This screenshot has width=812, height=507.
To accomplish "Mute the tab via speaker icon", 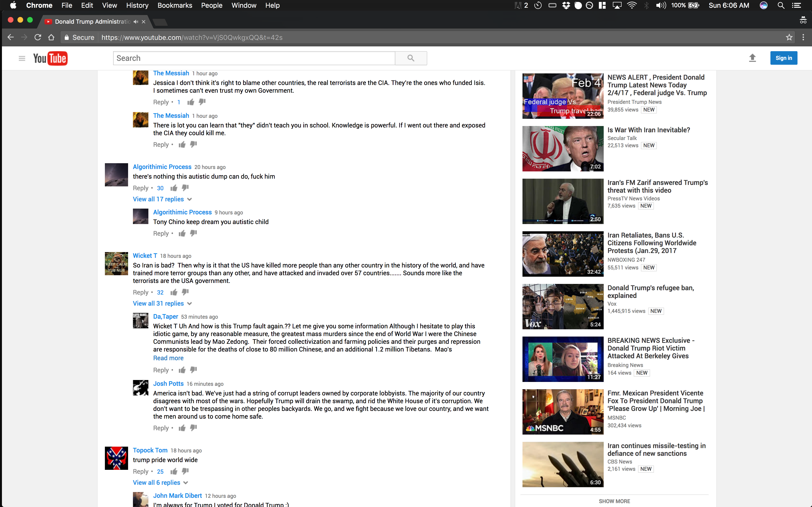I will click(136, 21).
